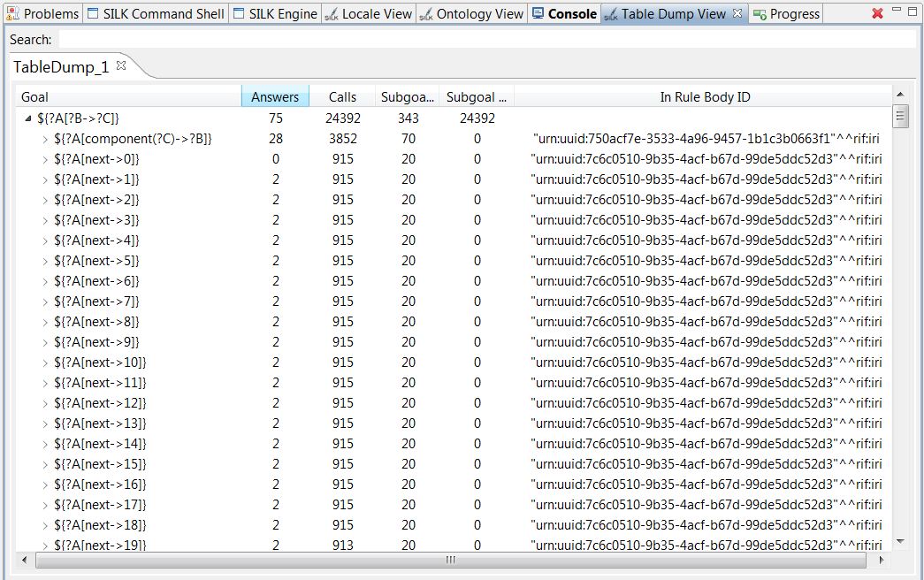Collapse the ${?A[?B->?C]} root goal

(x=29, y=118)
